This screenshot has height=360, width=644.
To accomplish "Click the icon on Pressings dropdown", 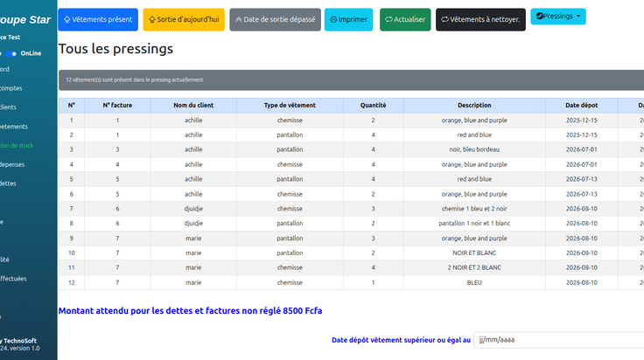I will point(540,16).
